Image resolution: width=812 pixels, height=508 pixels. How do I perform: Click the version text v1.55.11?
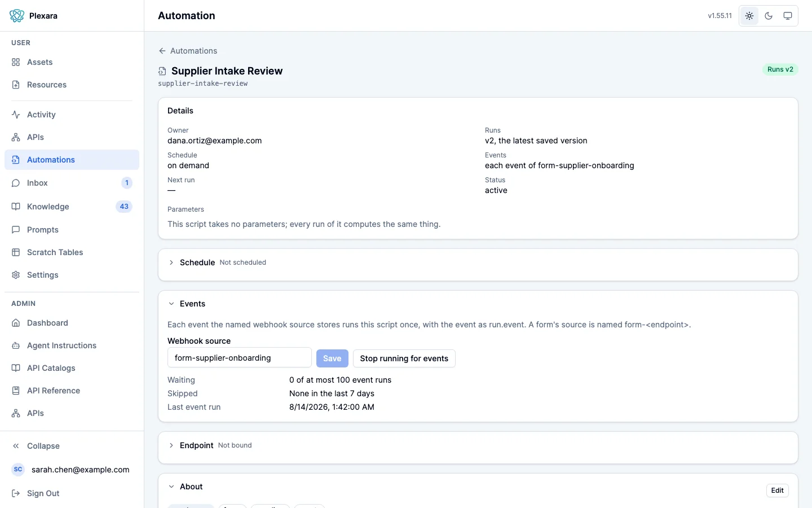tap(720, 16)
